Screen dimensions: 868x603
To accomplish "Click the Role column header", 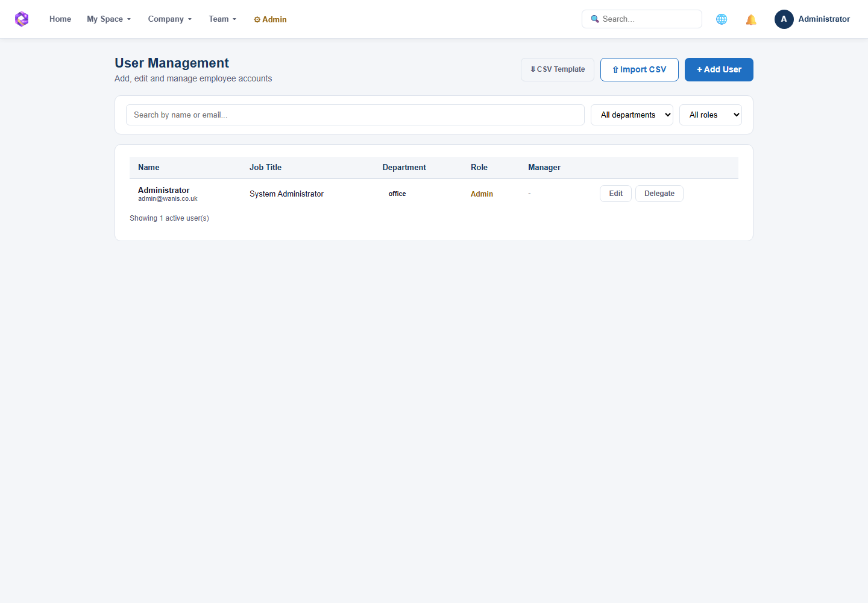I will (479, 168).
